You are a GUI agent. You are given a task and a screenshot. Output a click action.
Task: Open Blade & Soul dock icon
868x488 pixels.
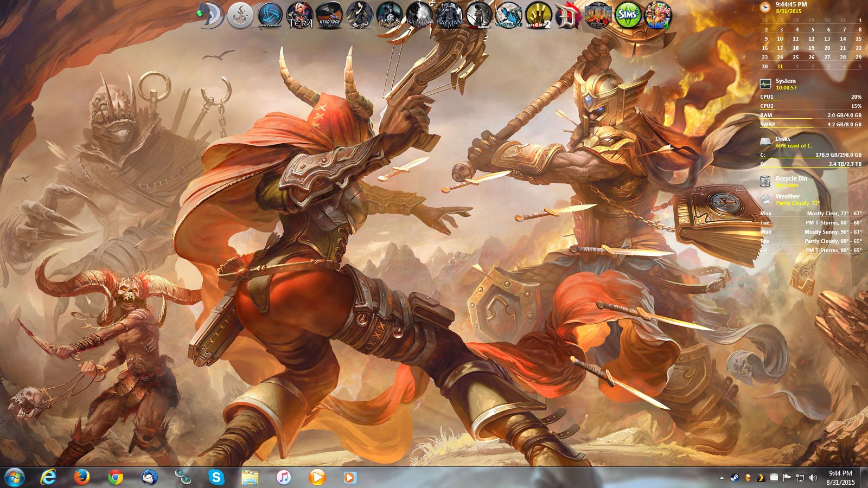pyautogui.click(x=359, y=15)
